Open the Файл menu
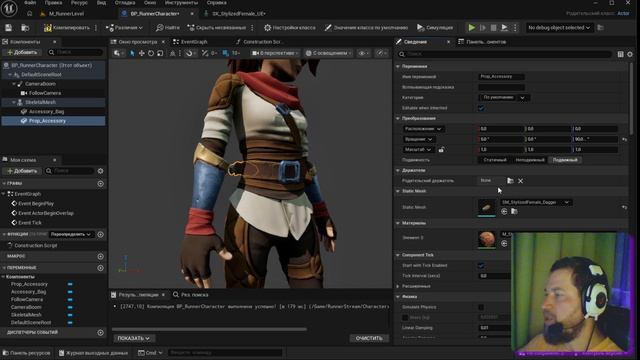 pos(30,2)
